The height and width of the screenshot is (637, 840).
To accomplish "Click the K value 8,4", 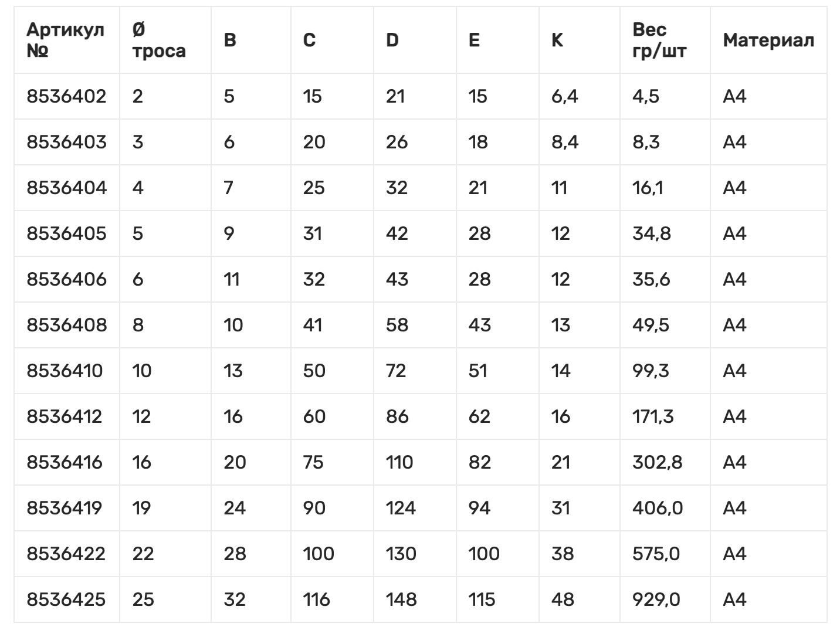I will 564,142.
